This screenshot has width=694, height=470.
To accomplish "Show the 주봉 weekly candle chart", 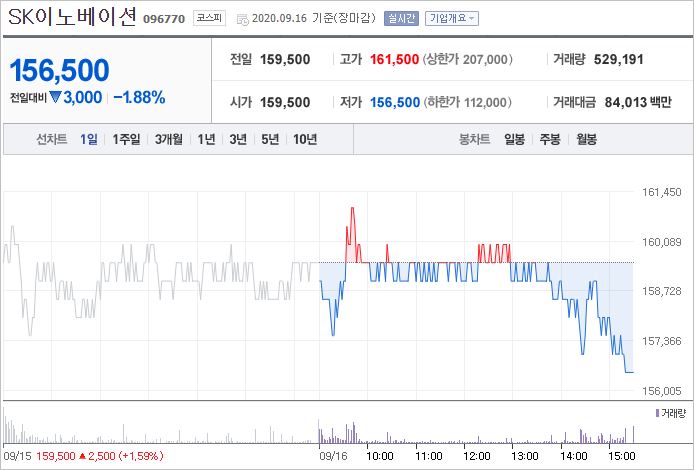I will 550,139.
